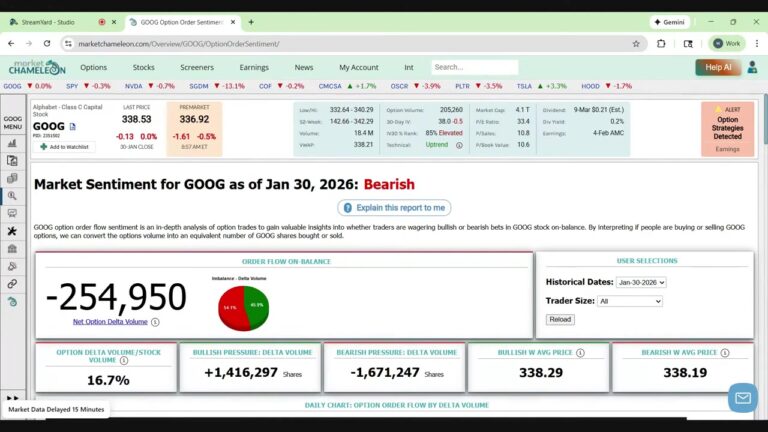Open the My Account menu
The width and height of the screenshot is (768, 432).
coord(359,68)
